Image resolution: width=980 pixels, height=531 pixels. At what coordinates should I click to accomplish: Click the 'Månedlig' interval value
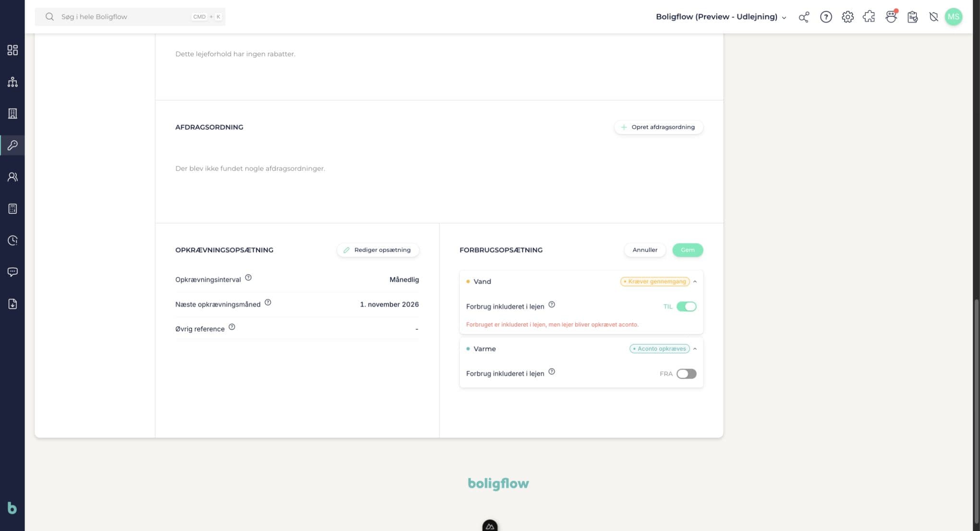(x=404, y=280)
